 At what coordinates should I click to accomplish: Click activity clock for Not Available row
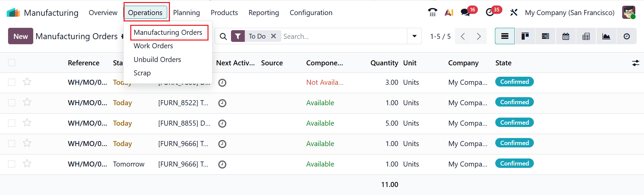[x=222, y=83]
